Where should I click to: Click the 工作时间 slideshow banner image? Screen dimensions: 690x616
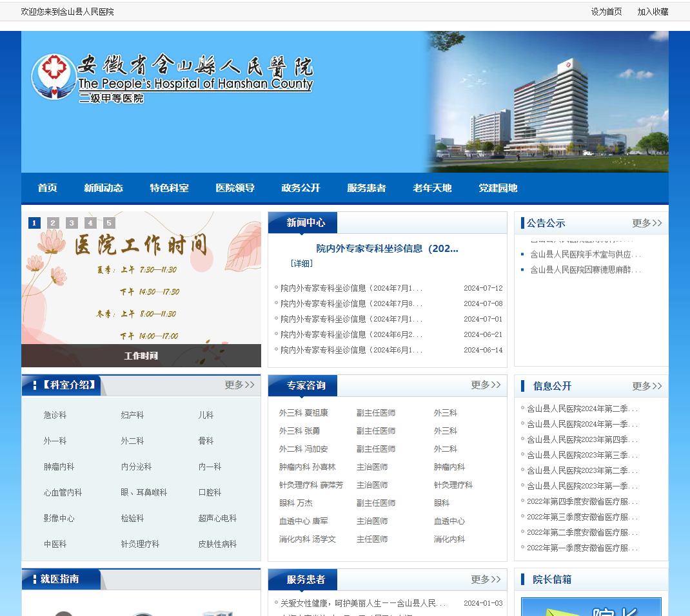(x=141, y=289)
